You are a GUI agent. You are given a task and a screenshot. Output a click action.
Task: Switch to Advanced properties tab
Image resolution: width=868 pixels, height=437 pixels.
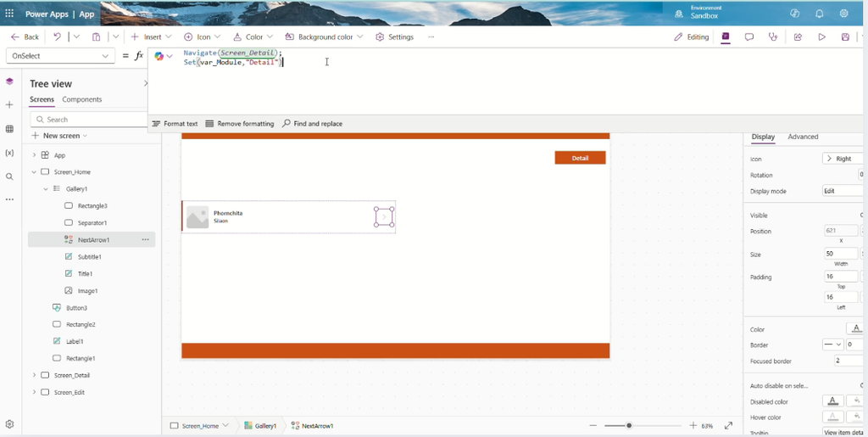point(803,137)
